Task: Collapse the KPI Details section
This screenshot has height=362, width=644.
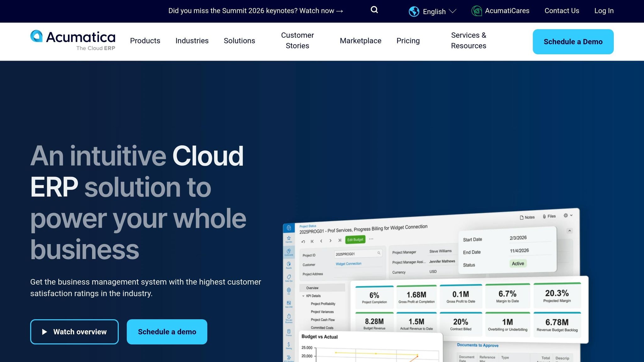Action: [x=303, y=296]
